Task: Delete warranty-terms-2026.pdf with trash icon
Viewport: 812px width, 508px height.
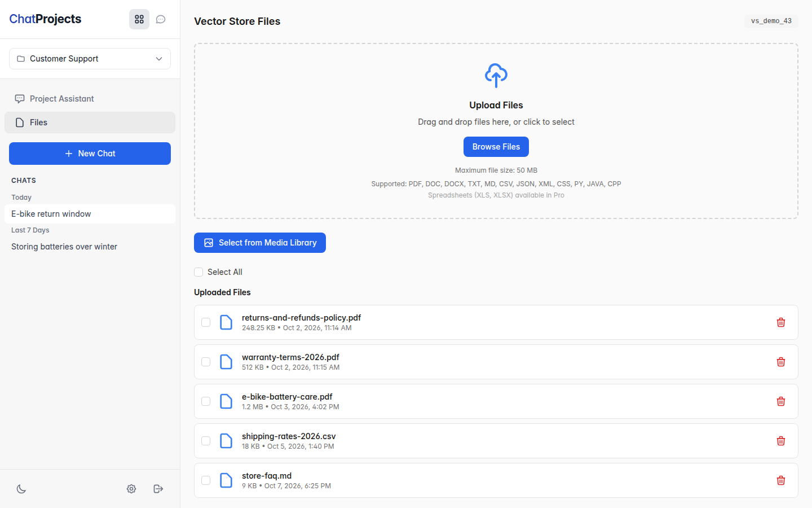Action: [781, 362]
